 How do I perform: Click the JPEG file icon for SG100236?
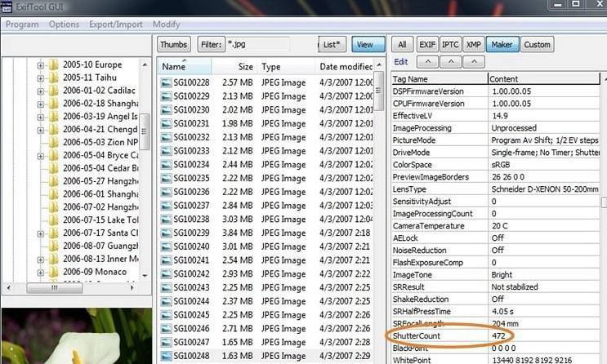click(x=166, y=192)
